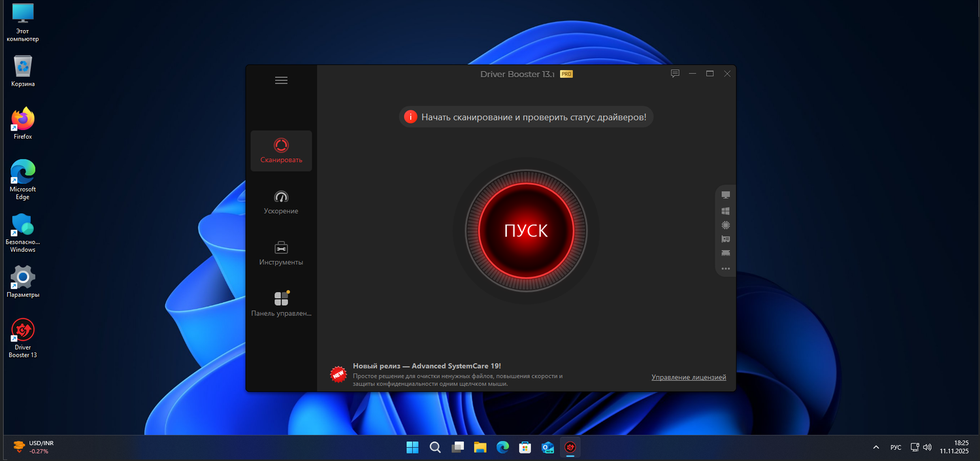Open the USD/INR widget on the taskbar
Image resolution: width=980 pixels, height=461 pixels.
pyautogui.click(x=34, y=447)
